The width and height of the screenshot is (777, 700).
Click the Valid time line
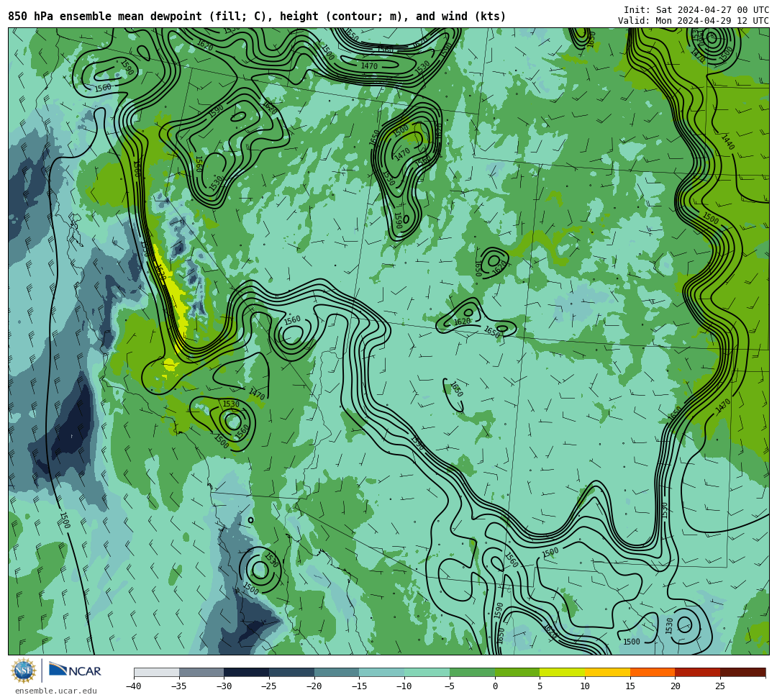pos(694,20)
